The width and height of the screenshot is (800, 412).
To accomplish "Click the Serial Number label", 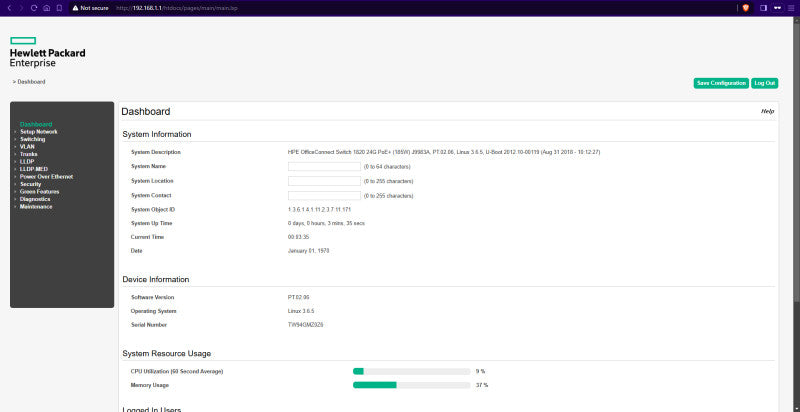I will 148,325.
